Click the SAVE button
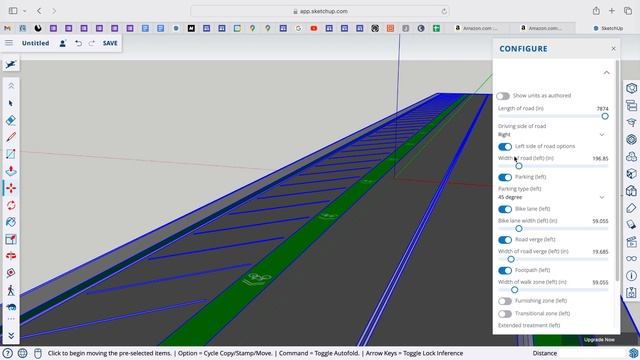Viewport: 640px width, 360px height. [x=110, y=43]
